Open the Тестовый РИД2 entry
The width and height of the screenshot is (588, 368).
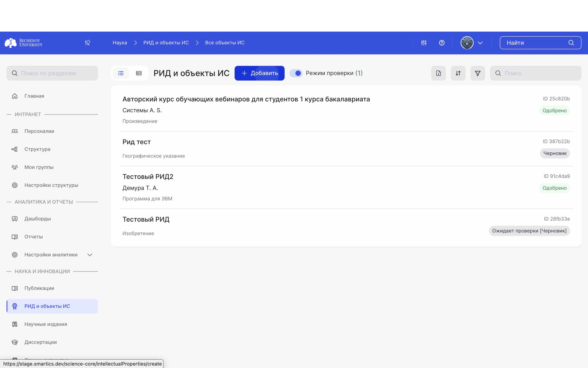tap(148, 176)
